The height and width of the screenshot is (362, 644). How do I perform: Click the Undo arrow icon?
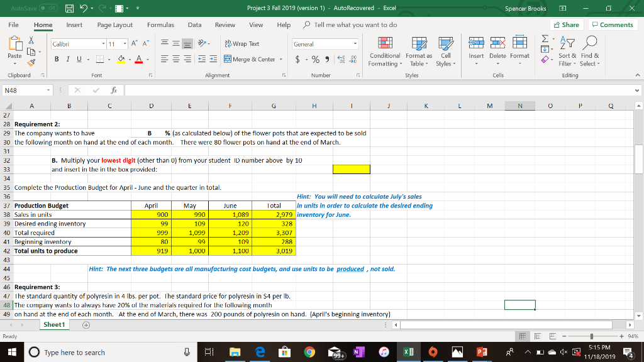(84, 8)
